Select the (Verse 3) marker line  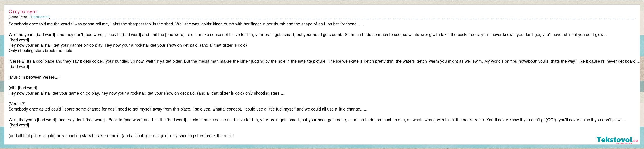17,104
